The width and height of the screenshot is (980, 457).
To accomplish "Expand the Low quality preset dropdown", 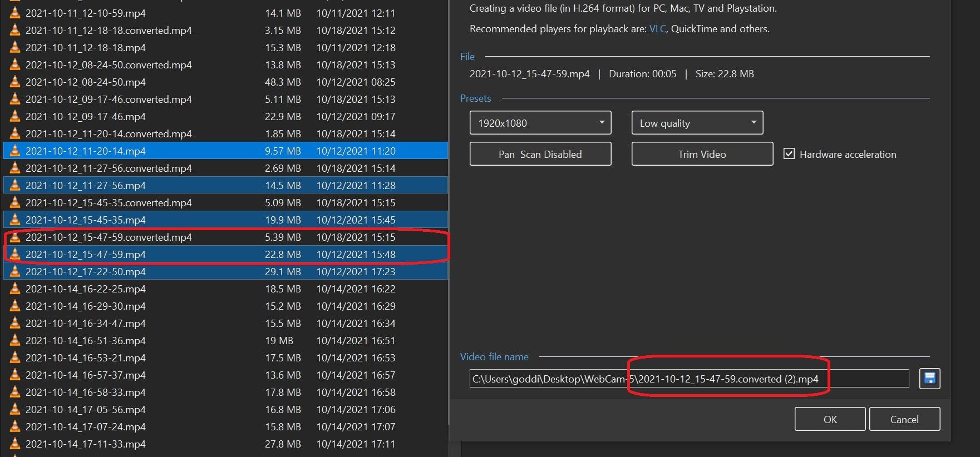I will (697, 123).
